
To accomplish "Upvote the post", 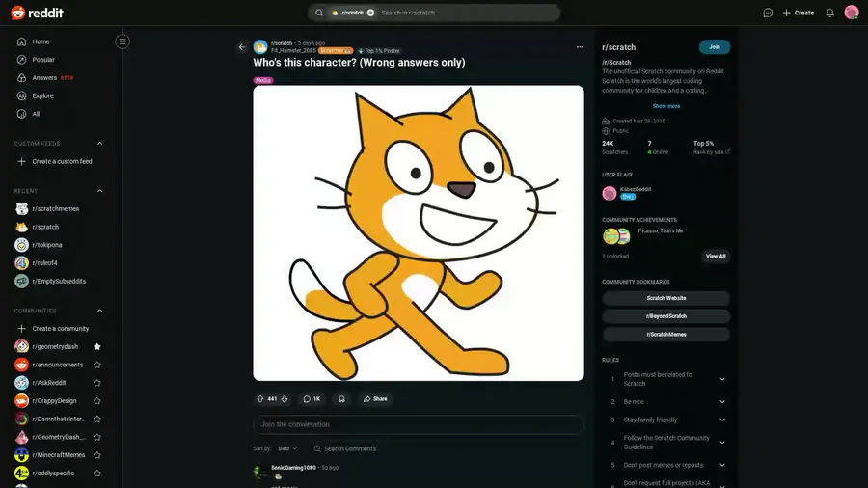I will point(260,399).
